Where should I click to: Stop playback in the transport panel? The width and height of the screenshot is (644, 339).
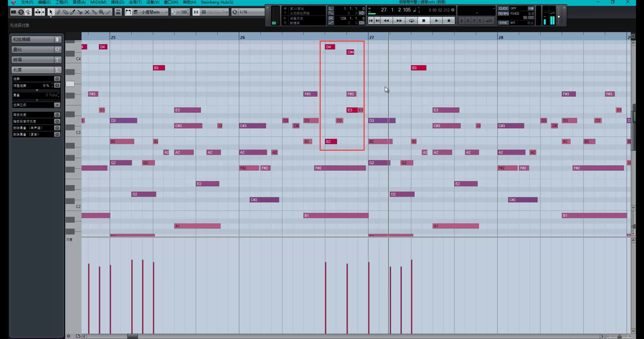tap(424, 20)
